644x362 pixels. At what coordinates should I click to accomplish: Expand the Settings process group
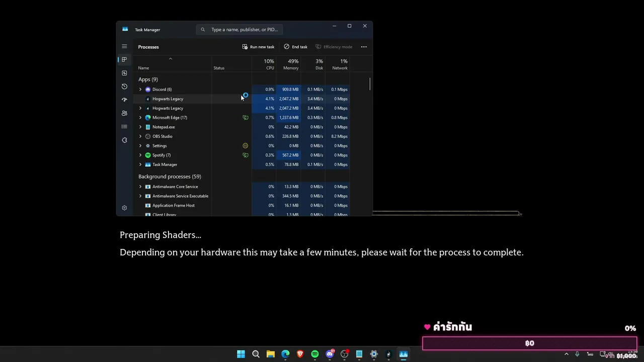pyautogui.click(x=140, y=146)
